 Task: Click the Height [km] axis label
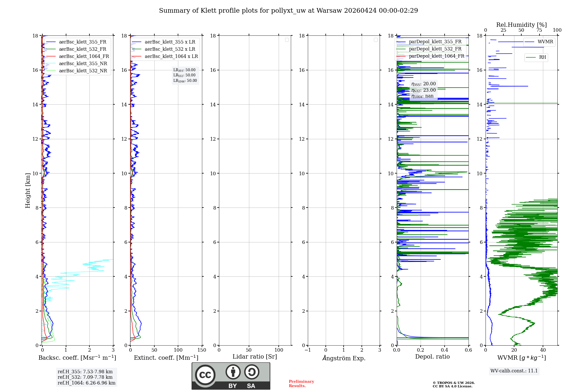tap(28, 190)
